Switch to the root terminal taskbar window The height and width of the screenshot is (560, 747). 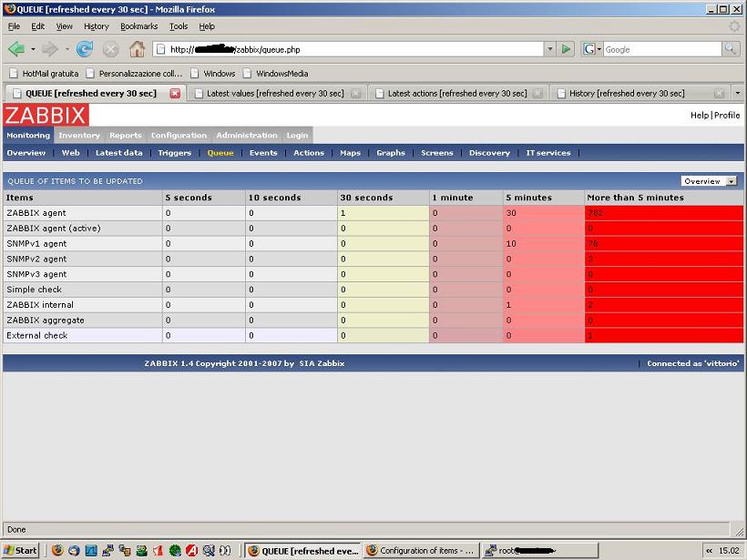[539, 551]
